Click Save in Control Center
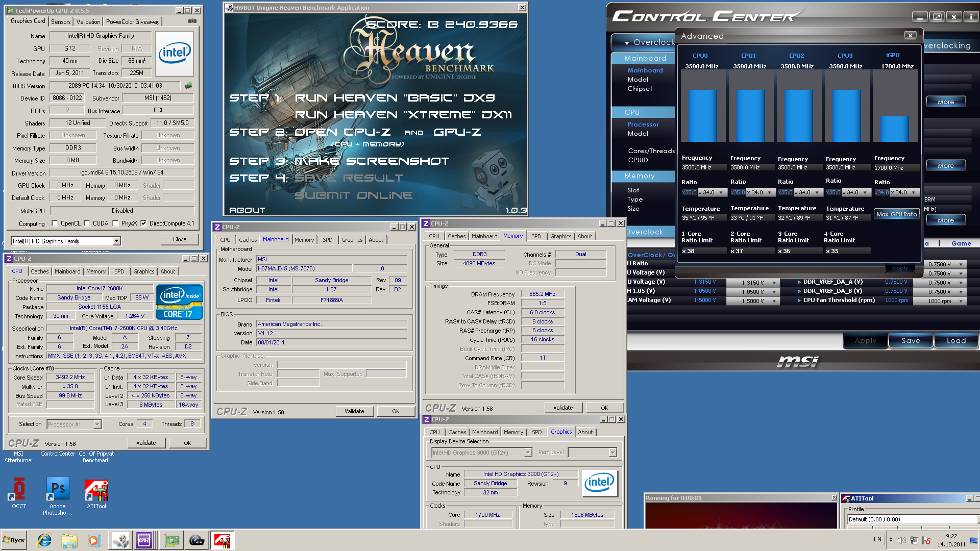Screen dimensions: 980x551 (911, 341)
